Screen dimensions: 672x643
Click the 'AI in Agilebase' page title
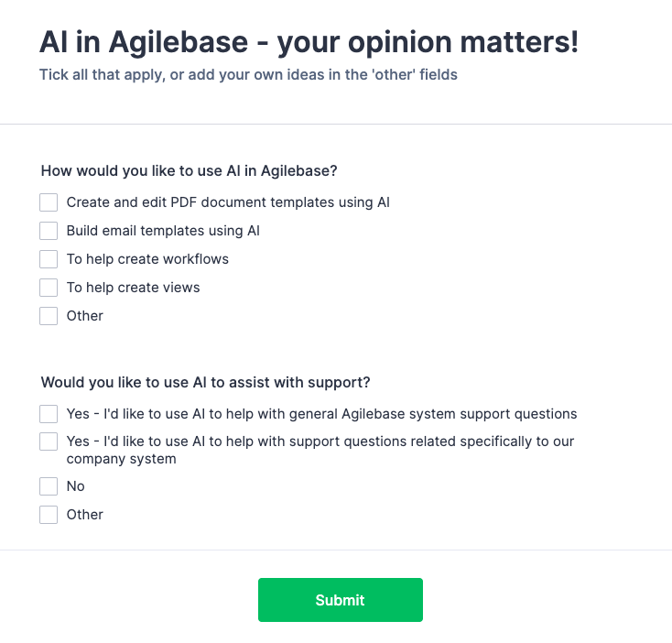(x=309, y=43)
